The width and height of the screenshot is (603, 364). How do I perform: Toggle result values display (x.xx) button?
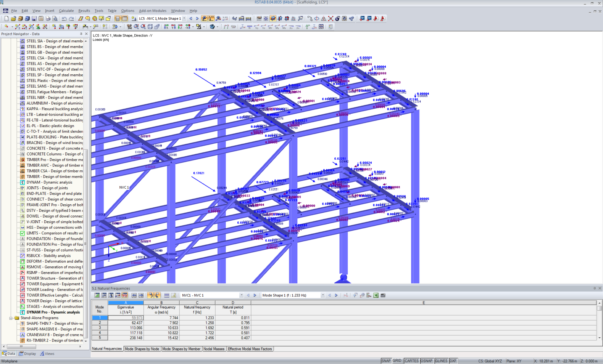211,18
